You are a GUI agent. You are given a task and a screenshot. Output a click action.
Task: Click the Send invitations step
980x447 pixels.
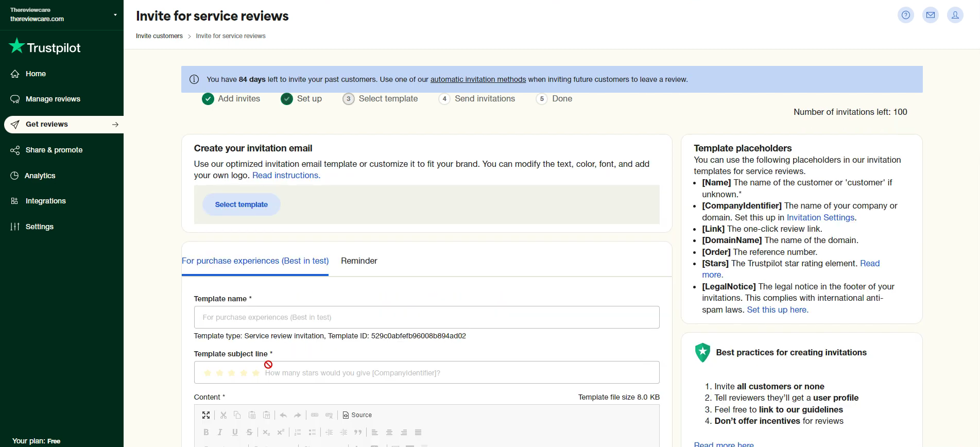click(x=477, y=98)
